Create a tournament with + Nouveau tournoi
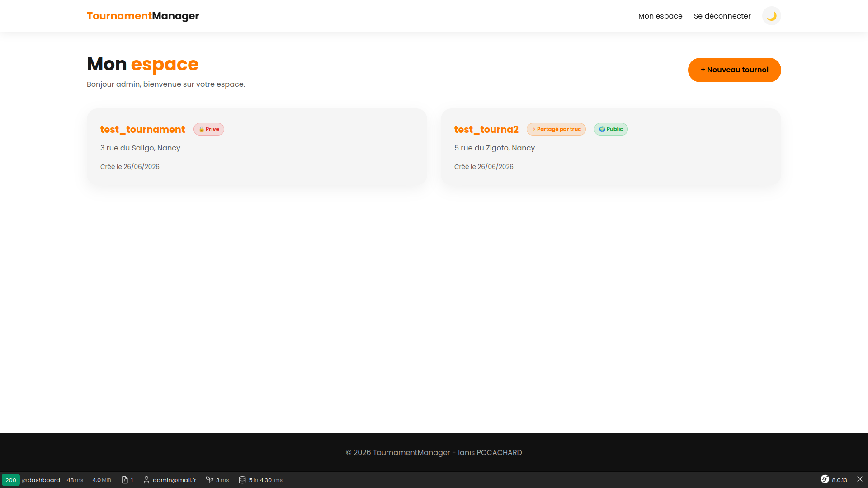 click(x=734, y=70)
